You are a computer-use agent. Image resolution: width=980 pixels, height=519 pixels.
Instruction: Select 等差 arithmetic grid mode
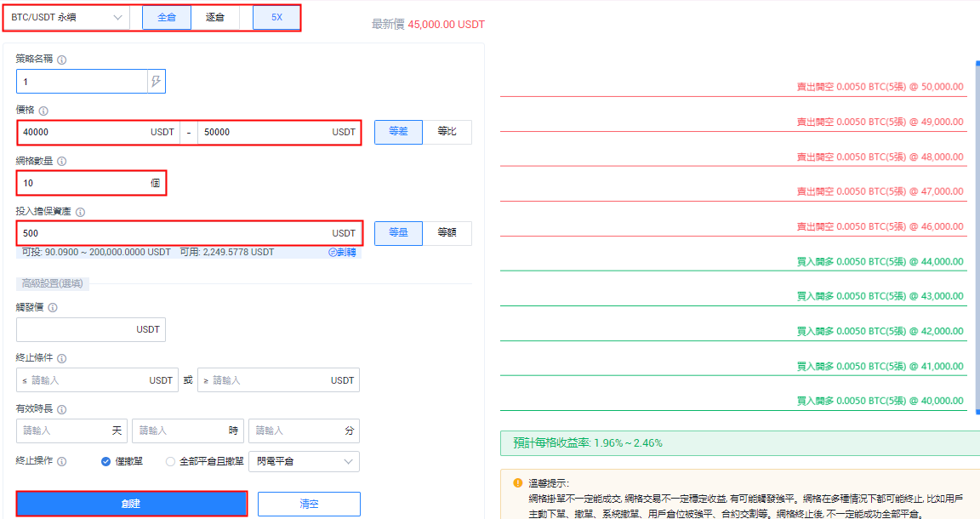398,132
